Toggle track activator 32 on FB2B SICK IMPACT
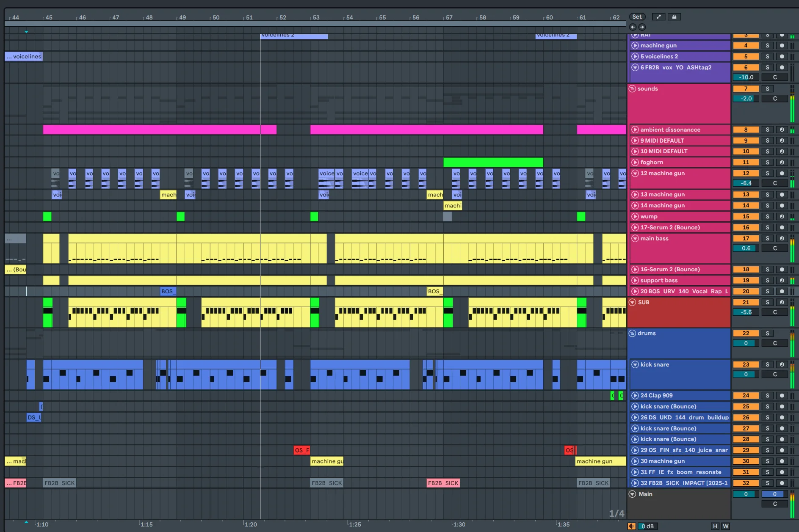This screenshot has height=532, width=799. tap(746, 483)
